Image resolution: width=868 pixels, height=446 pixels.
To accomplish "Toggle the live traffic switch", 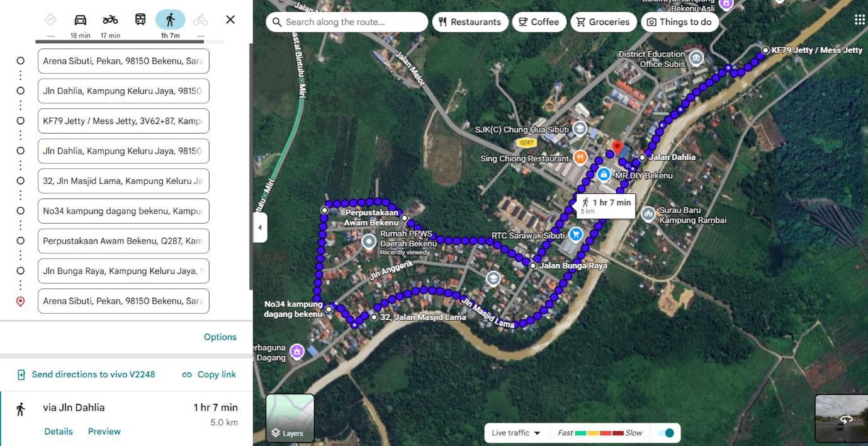I will pyautogui.click(x=665, y=433).
